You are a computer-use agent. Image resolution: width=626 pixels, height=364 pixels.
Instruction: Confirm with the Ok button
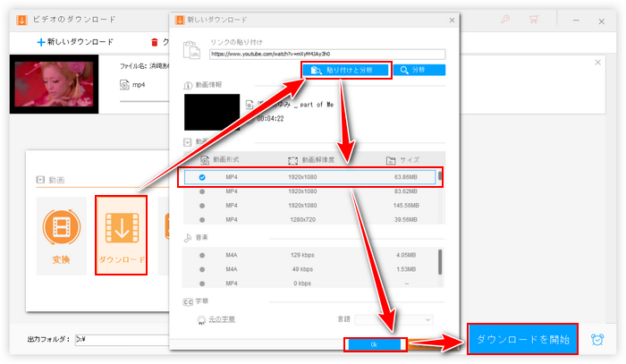(374, 343)
